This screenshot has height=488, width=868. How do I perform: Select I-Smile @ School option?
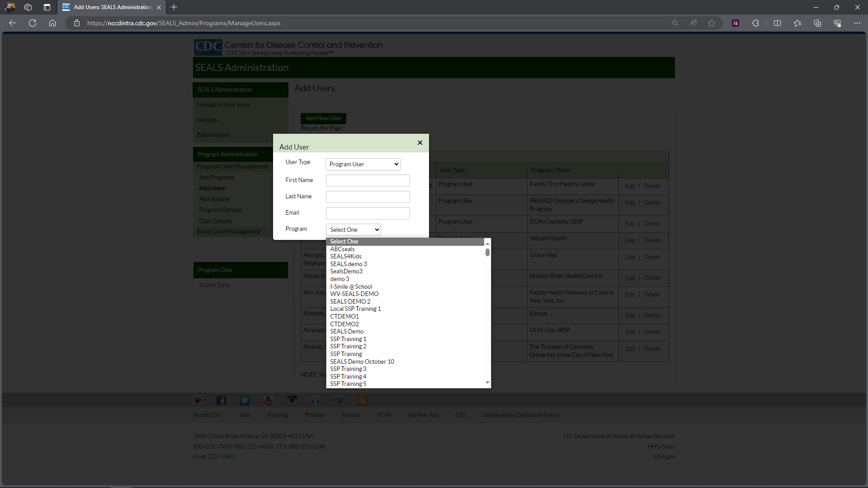[351, 286]
